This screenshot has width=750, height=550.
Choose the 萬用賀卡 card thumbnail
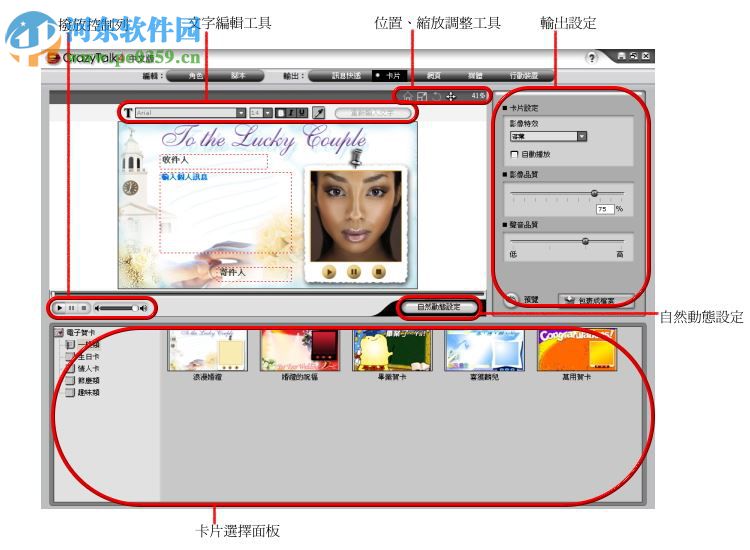[577, 350]
